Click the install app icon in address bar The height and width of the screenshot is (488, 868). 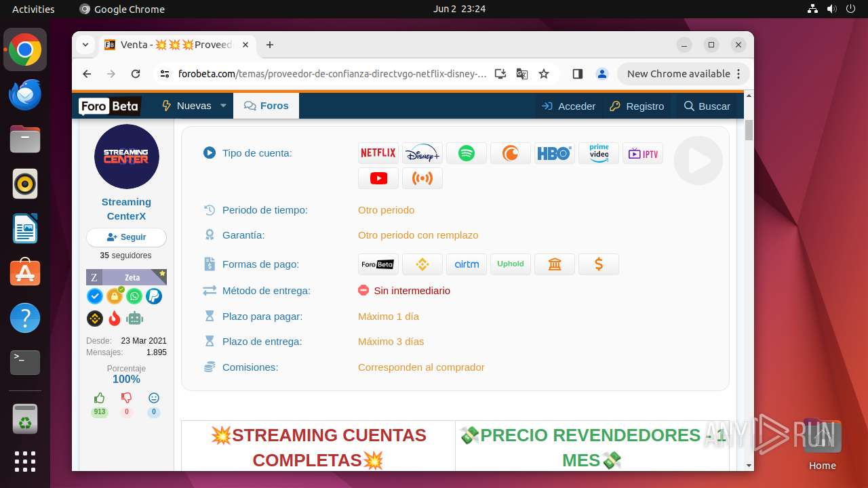500,74
